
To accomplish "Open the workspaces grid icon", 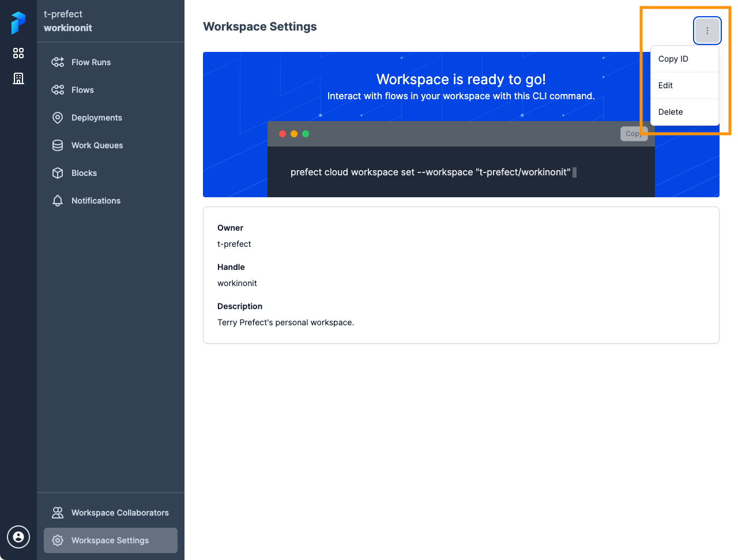I will click(18, 53).
